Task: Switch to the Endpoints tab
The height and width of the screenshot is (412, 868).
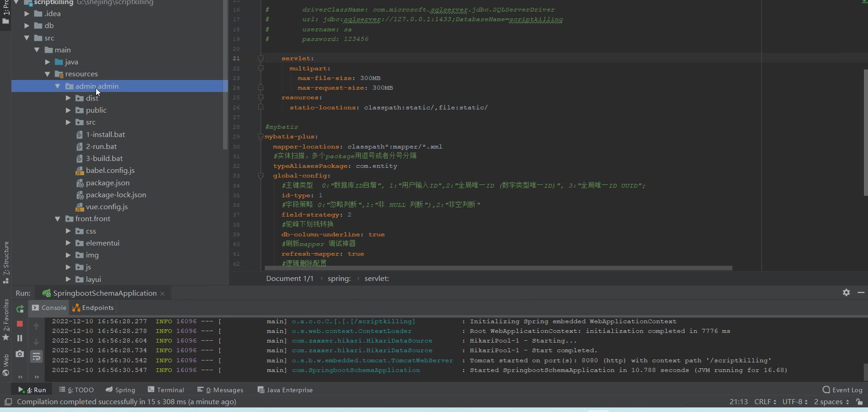Action: tap(93, 308)
